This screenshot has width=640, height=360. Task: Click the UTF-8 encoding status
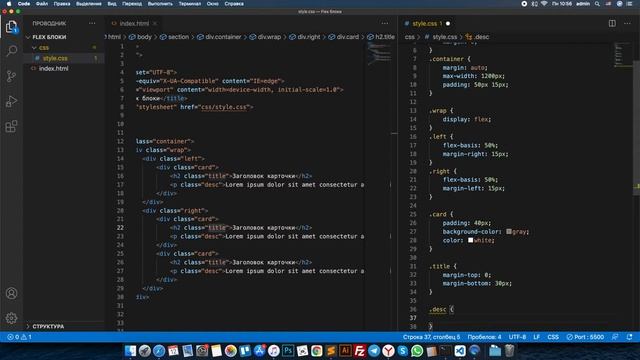[x=517, y=337]
